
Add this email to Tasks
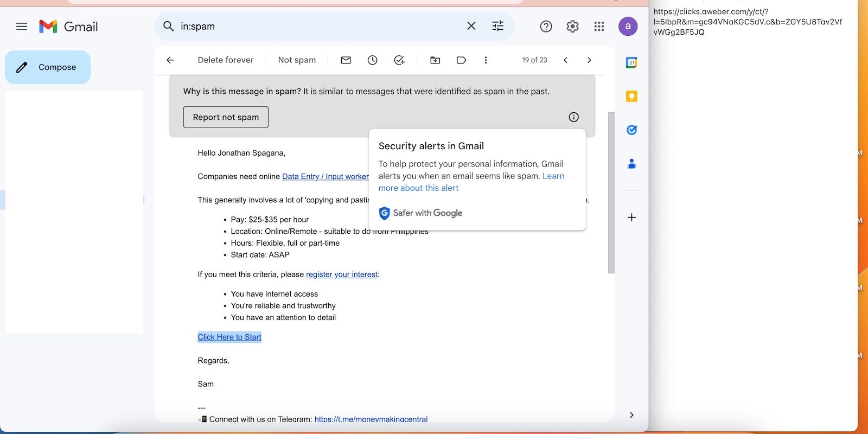click(x=399, y=60)
